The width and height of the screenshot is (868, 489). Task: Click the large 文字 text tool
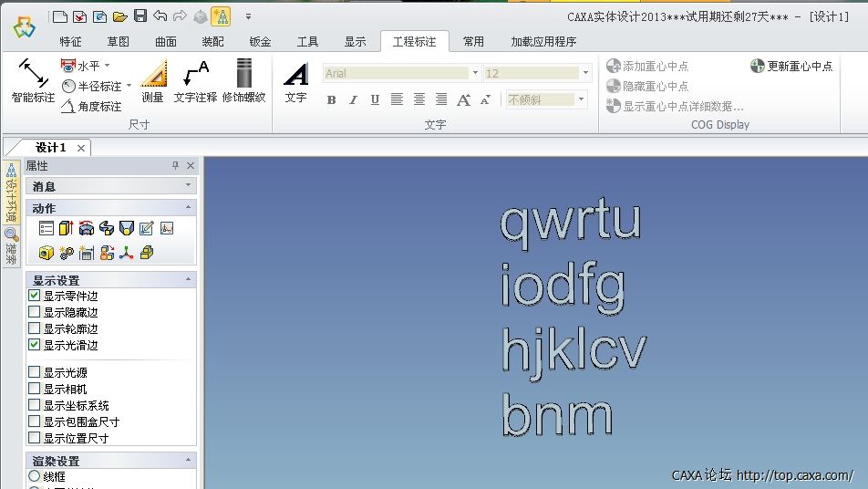tap(295, 82)
